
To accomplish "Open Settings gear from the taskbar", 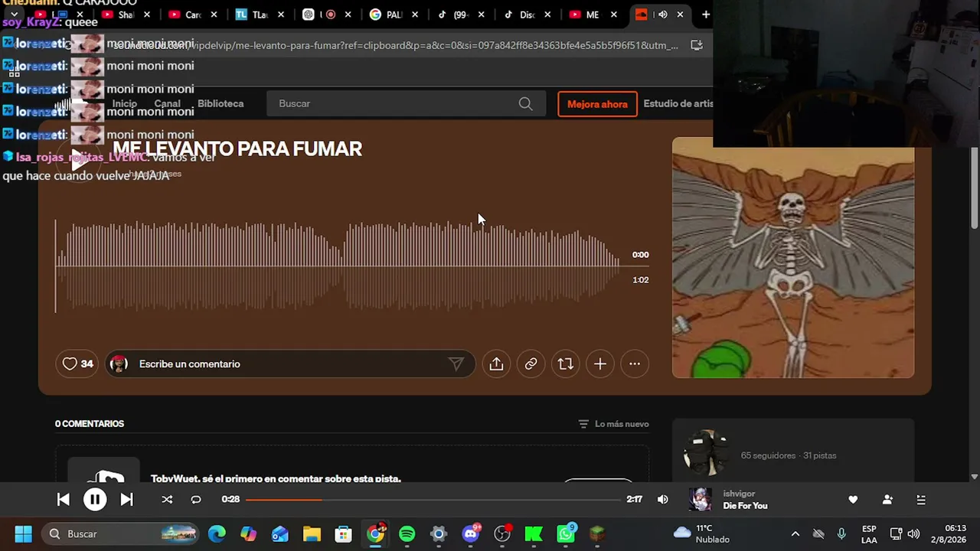I will click(438, 534).
